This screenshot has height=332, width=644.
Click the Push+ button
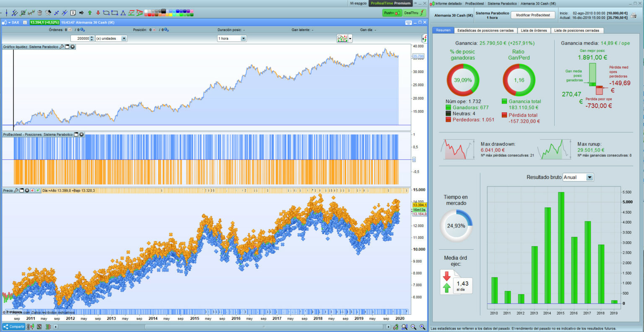(392, 13)
